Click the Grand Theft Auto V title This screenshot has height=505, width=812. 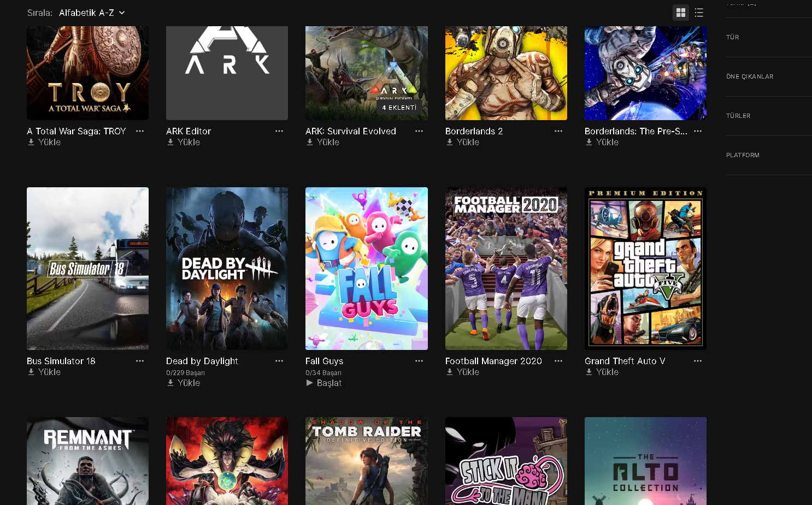tap(625, 361)
